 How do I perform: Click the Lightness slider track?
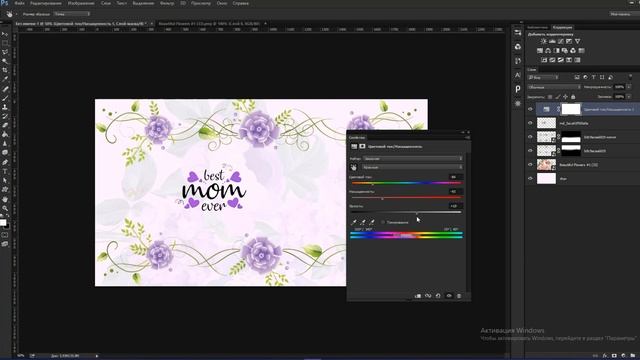(406, 212)
